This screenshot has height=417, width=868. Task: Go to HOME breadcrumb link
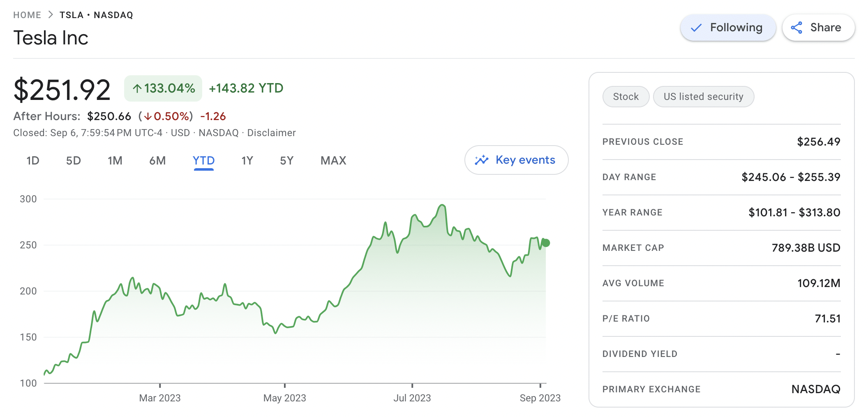(27, 15)
